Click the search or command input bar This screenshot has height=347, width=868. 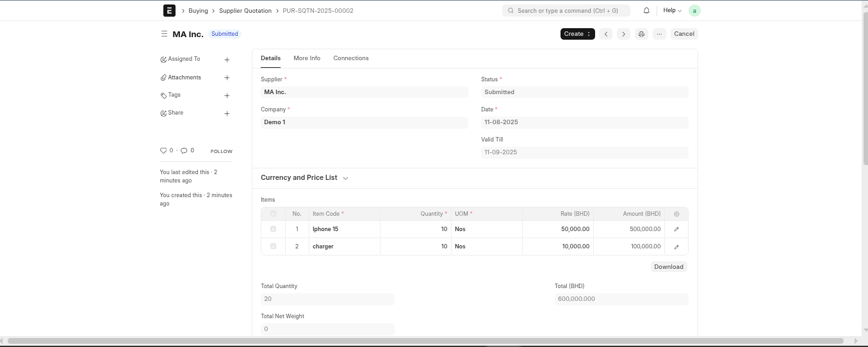pyautogui.click(x=566, y=11)
